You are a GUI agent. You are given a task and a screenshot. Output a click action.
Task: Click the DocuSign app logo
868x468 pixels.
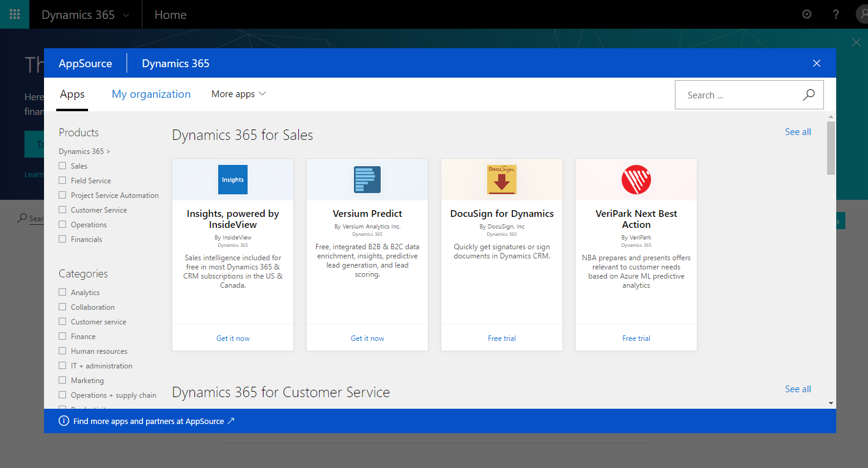coord(502,180)
